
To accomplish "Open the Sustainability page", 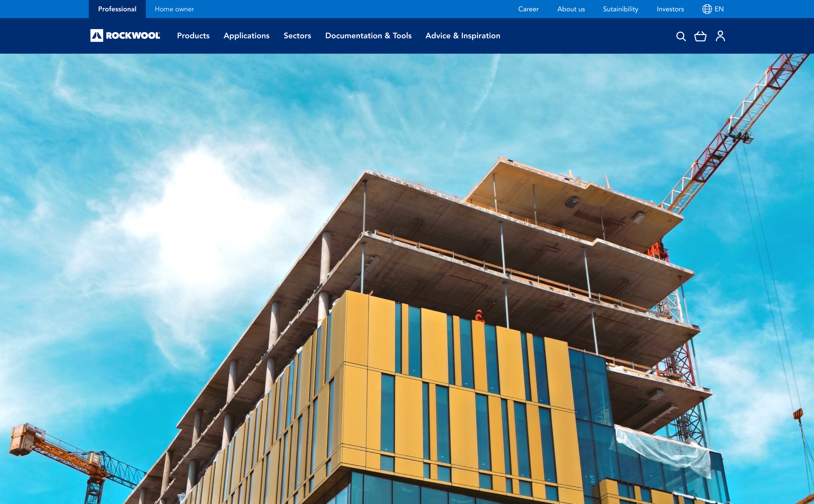I will [620, 9].
